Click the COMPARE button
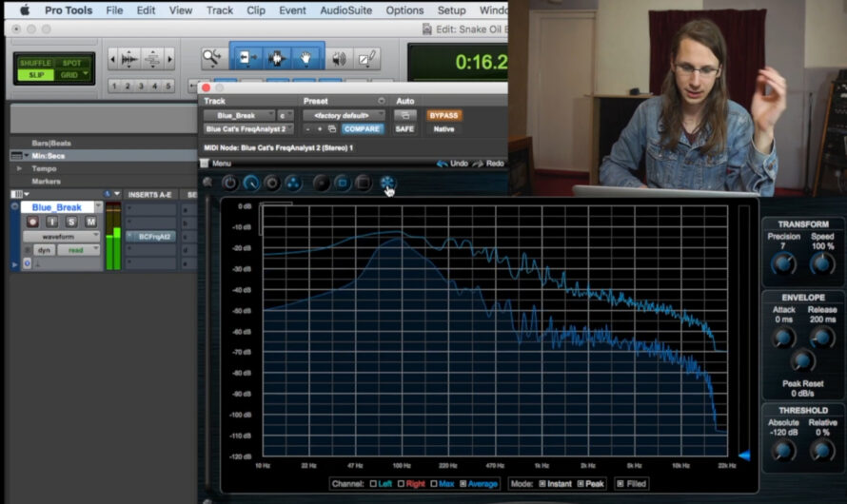847x504 pixels. [x=362, y=129]
